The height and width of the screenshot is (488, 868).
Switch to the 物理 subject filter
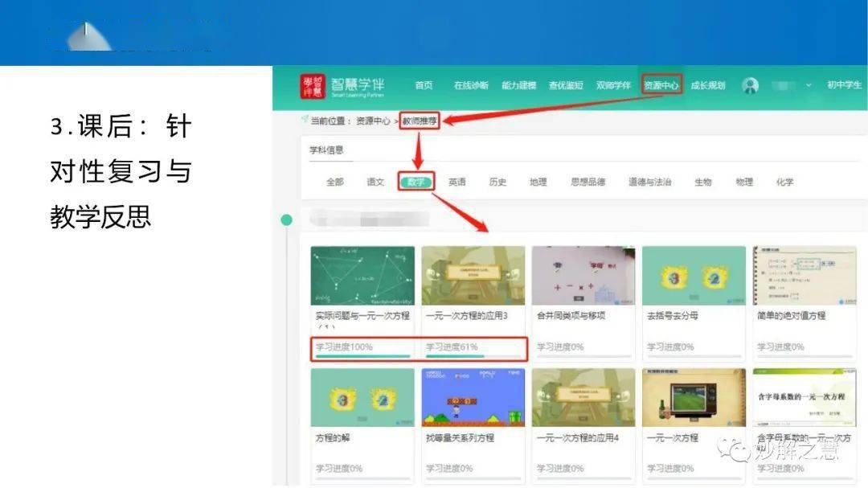(x=744, y=182)
